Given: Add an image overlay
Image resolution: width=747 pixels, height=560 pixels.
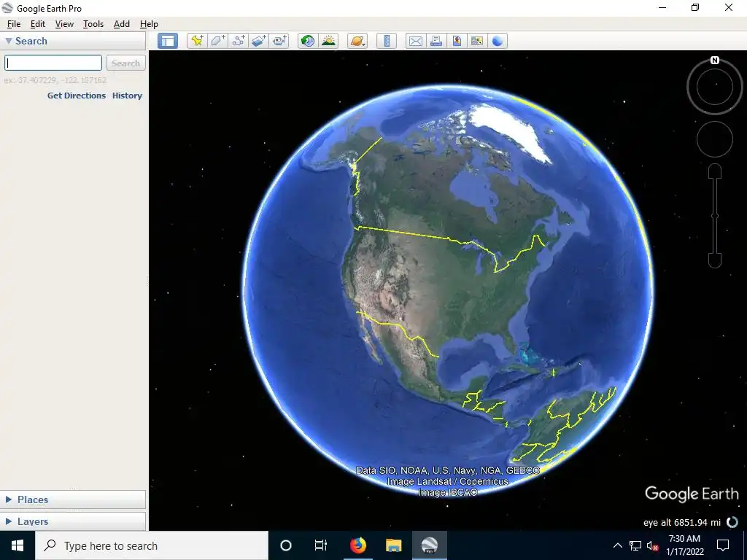Looking at the screenshot, I should coord(259,41).
